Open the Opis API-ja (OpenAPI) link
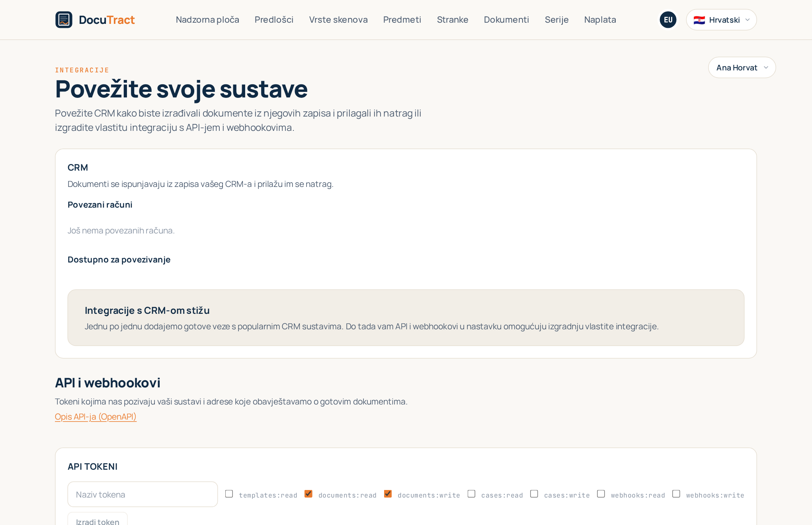Screen dimensions: 812x525 (96, 416)
